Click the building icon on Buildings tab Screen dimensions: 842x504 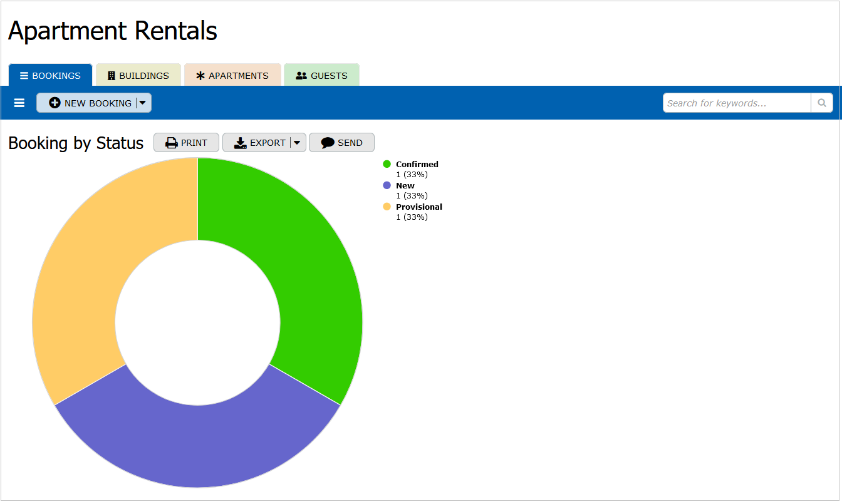pos(112,76)
